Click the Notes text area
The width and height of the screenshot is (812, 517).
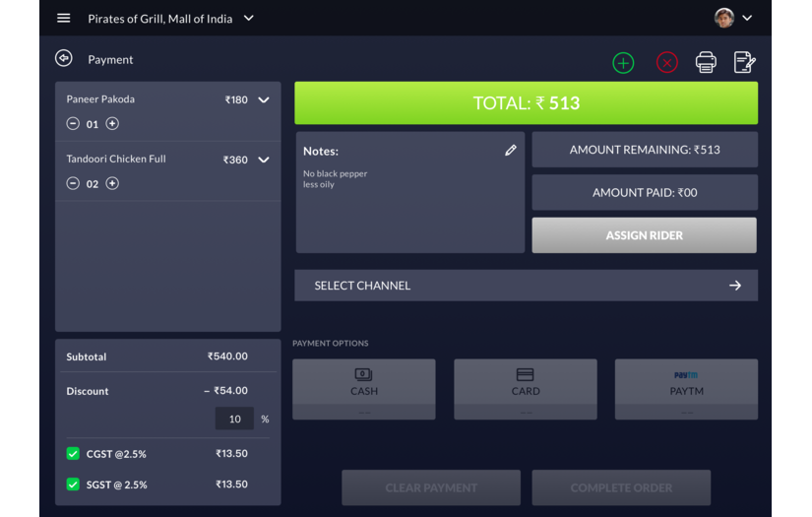[410, 192]
